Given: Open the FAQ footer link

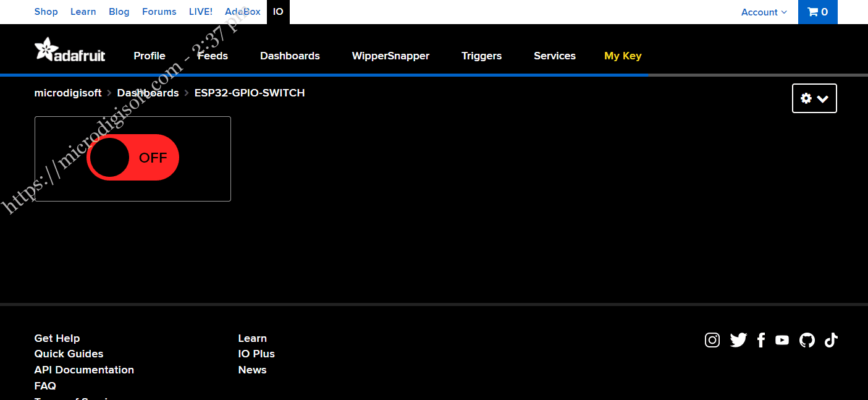Looking at the screenshot, I should 45,386.
